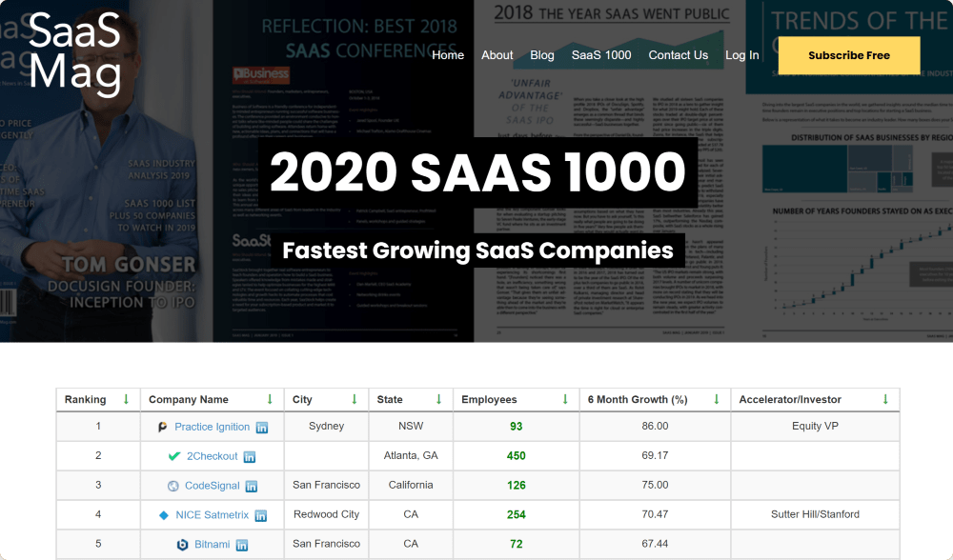The width and height of the screenshot is (953, 560).
Task: Sort table by Company Name arrow
Action: (270, 399)
